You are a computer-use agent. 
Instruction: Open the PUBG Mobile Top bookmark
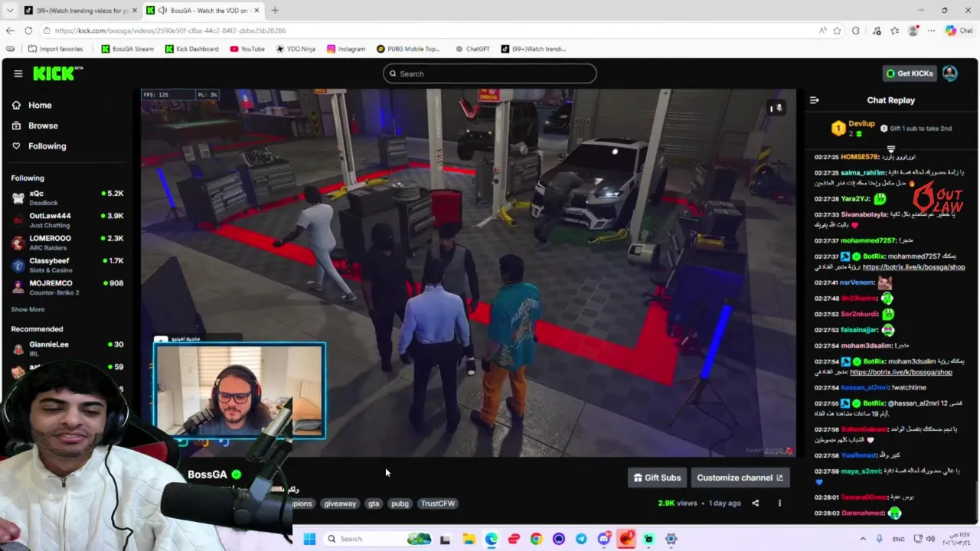[408, 49]
